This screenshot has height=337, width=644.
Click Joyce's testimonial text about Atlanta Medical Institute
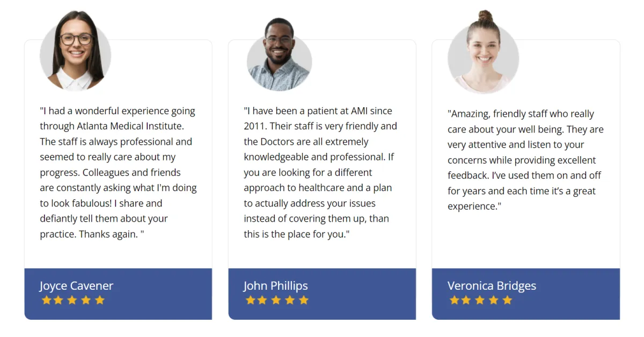coord(118,173)
